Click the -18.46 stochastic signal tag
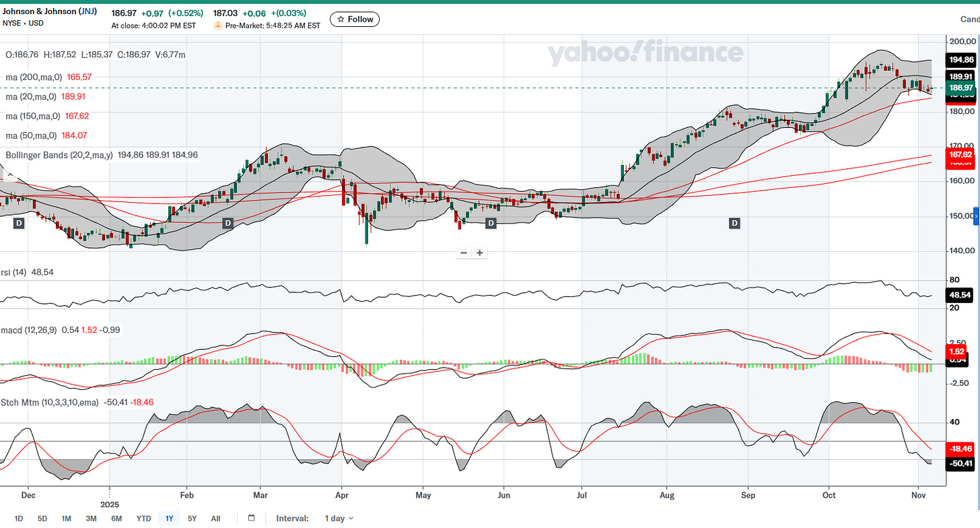Screen dimensions: 980x528 click(x=960, y=448)
